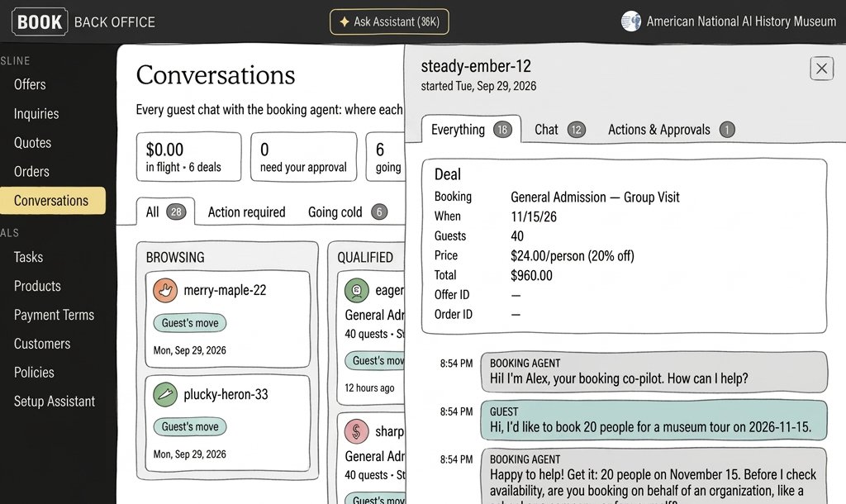The height and width of the screenshot is (504, 846).
Task: Click the Happy to help agent message
Action: pos(654,476)
